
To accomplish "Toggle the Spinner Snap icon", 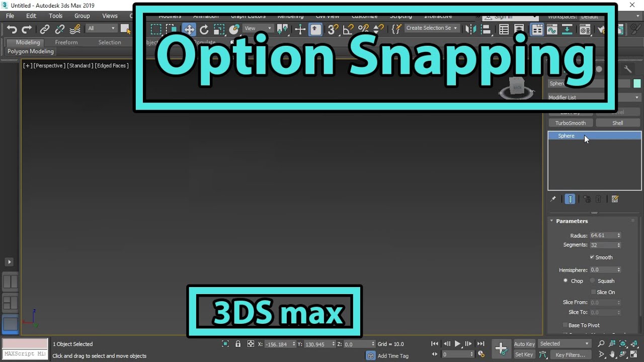I will click(x=378, y=29).
